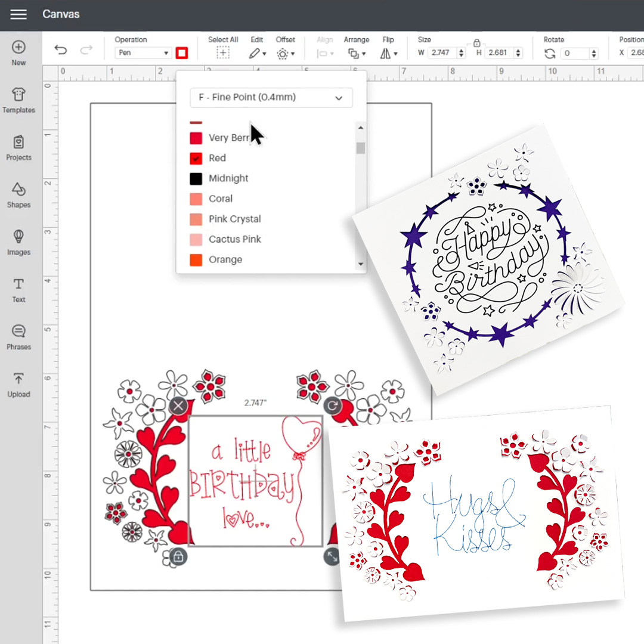Viewport: 644px width, 644px height.
Task: Open the Images library
Action: [x=18, y=237]
